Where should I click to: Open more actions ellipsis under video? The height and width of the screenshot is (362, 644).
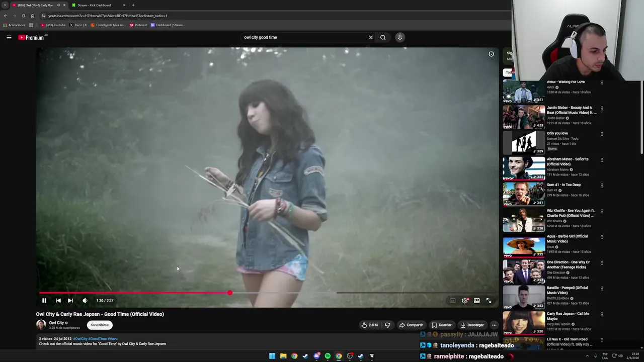pos(494,325)
